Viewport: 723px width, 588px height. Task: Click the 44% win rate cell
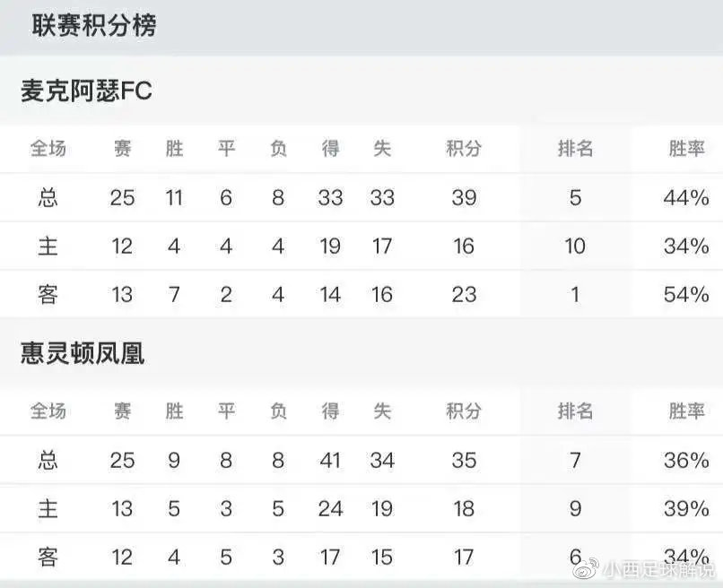687,197
